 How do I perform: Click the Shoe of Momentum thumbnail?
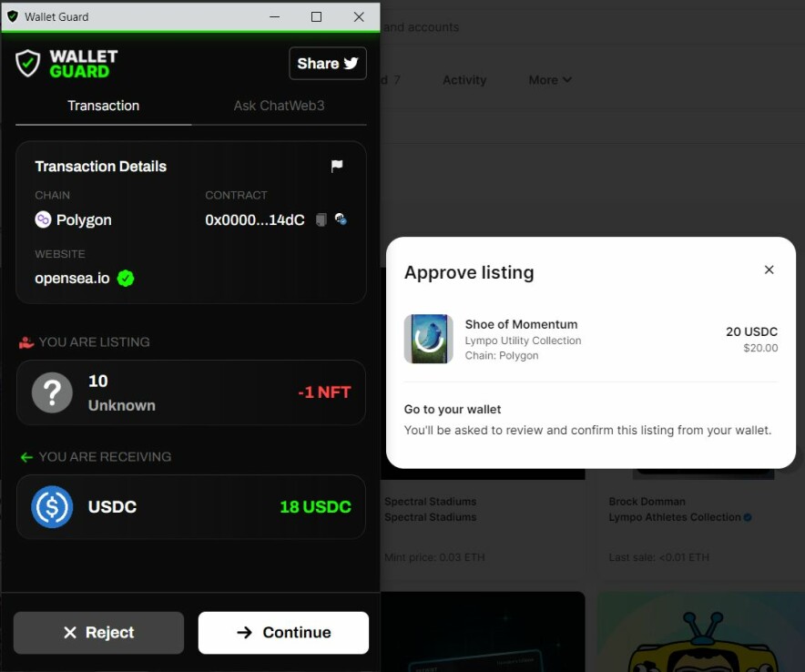click(428, 339)
